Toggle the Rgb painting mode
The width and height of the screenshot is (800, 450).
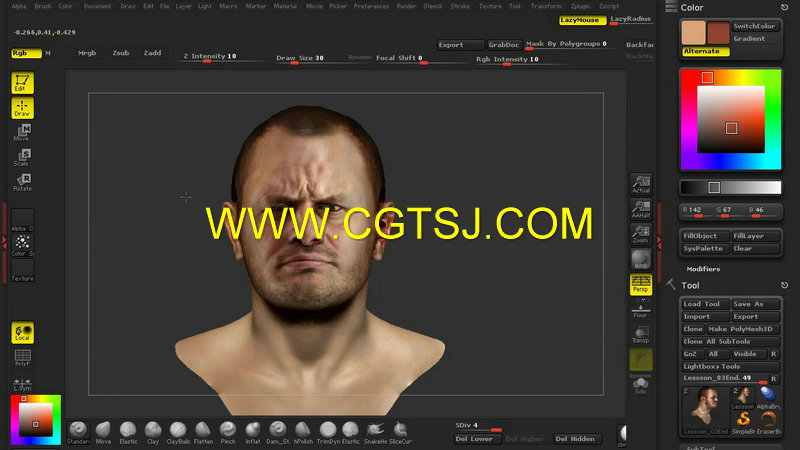(x=27, y=53)
